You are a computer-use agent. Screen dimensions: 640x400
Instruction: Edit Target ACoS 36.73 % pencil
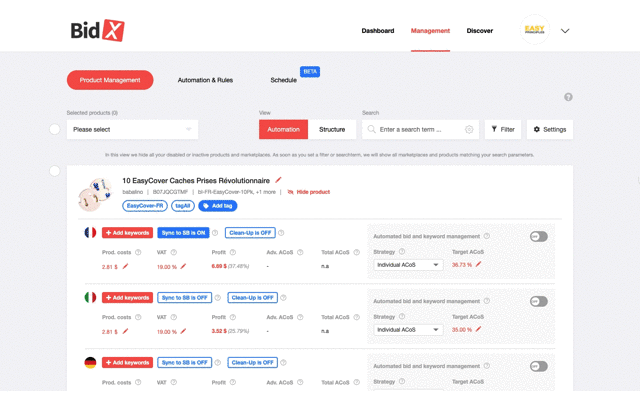pos(478,264)
